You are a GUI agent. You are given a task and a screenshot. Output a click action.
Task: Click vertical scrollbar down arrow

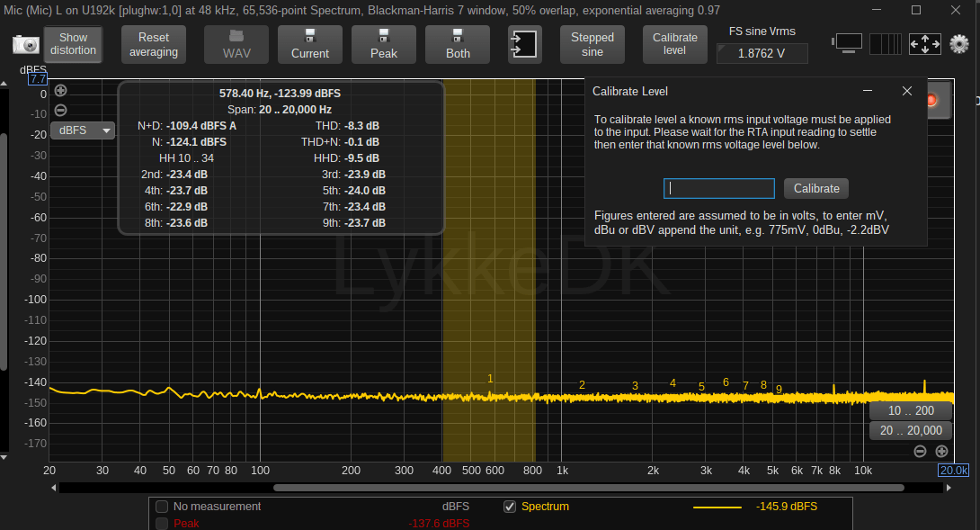pos(4,457)
